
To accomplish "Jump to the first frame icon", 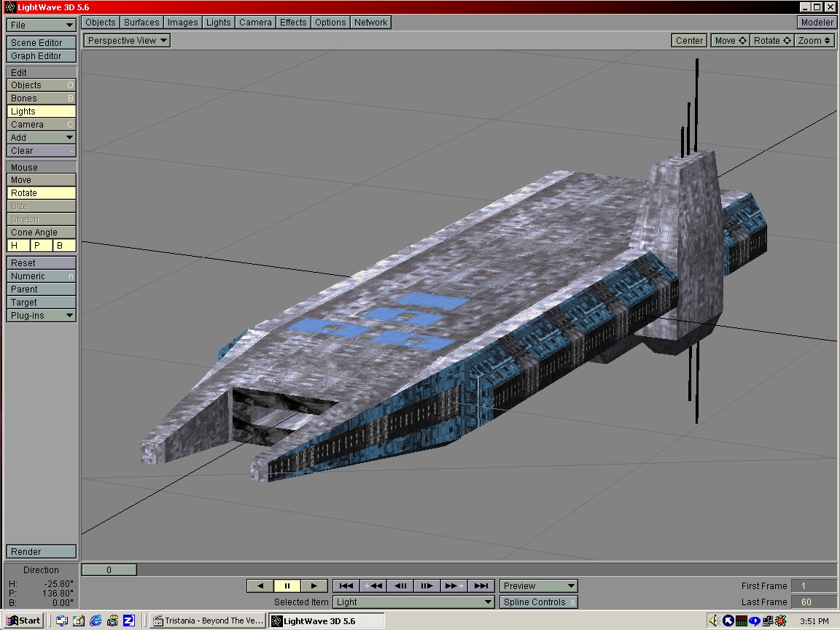I will click(346, 586).
